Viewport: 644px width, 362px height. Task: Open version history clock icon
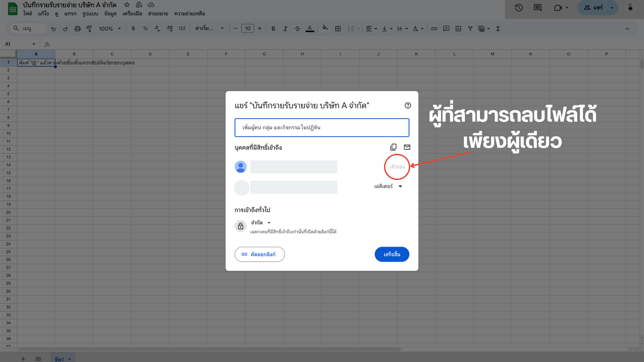519,8
